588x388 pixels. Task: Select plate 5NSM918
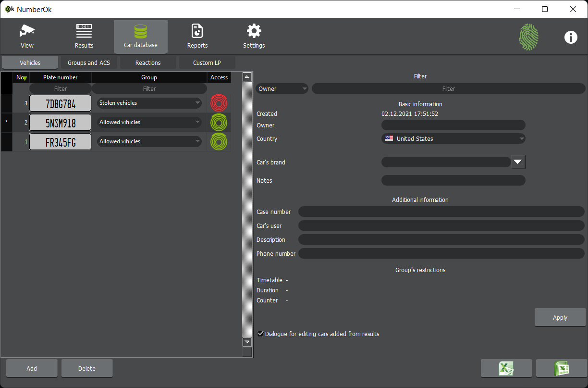click(61, 122)
